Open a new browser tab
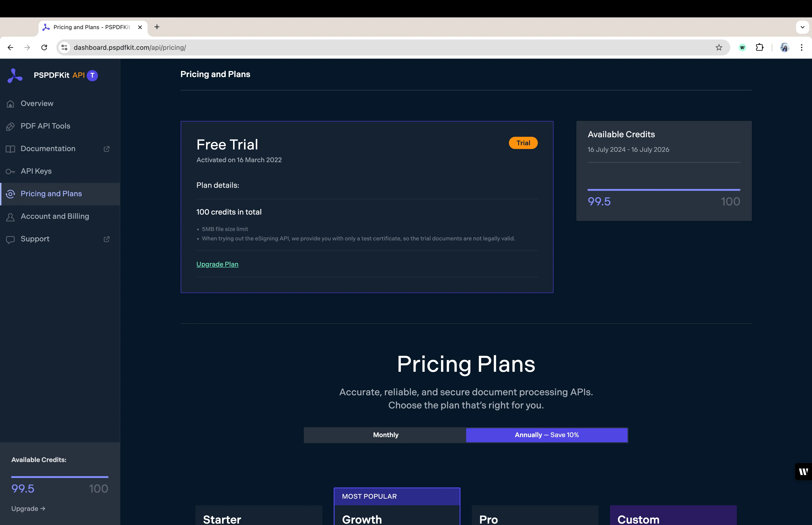Image resolution: width=812 pixels, height=525 pixels. (157, 27)
